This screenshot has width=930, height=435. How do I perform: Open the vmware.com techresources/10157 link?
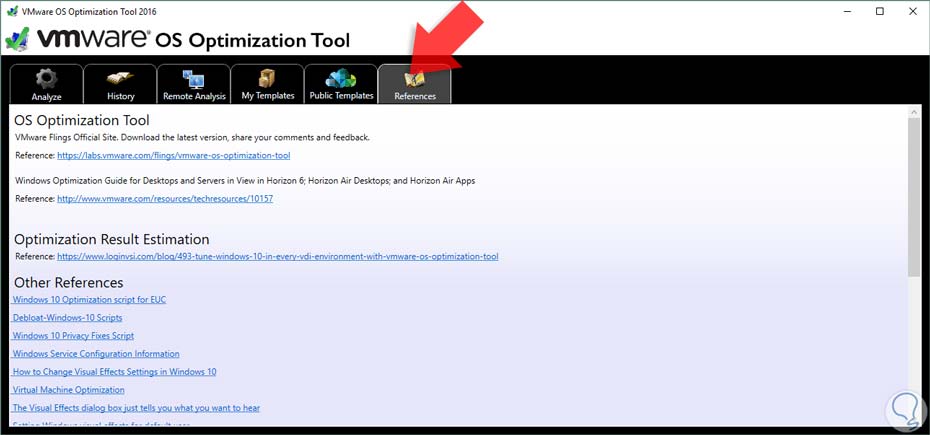165,199
